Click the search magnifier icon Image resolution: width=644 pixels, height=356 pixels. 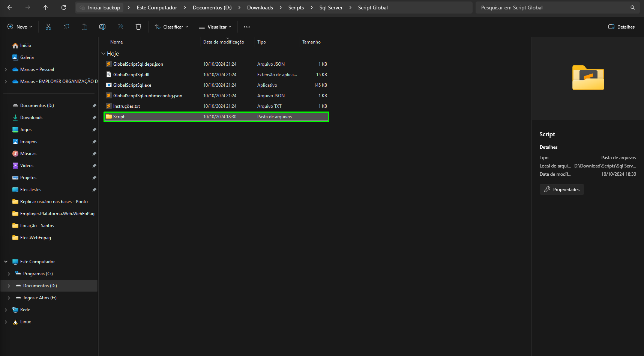[633, 8]
